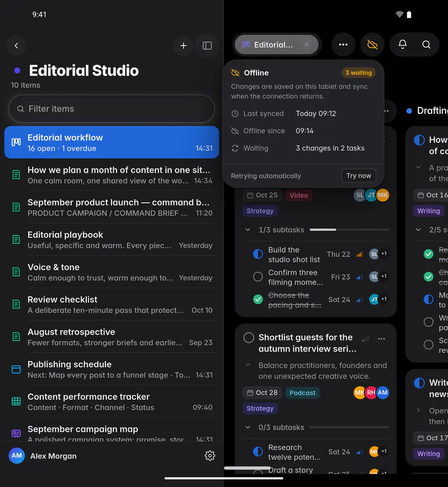
Task: Click priority icon on Confirm three filming row
Action: [359, 277]
